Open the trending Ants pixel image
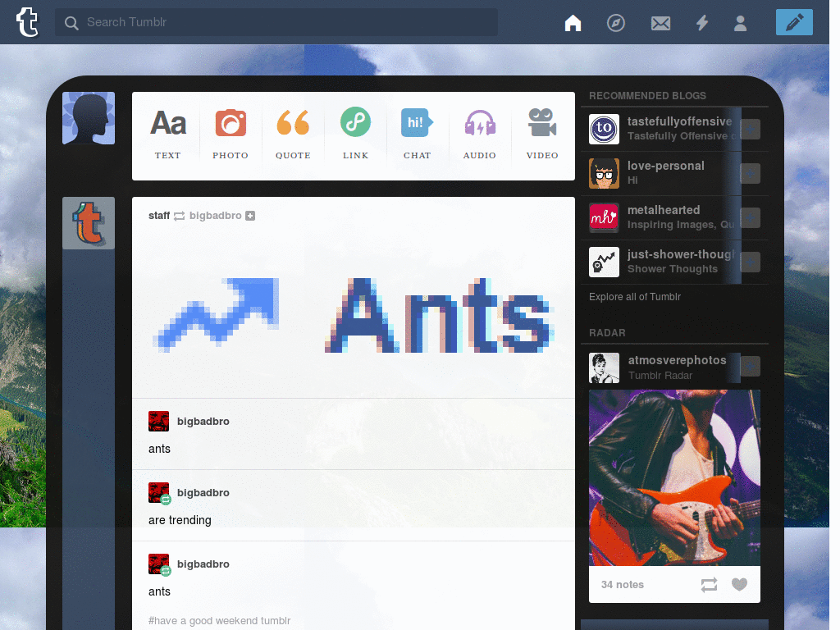This screenshot has height=630, width=840. tap(353, 315)
